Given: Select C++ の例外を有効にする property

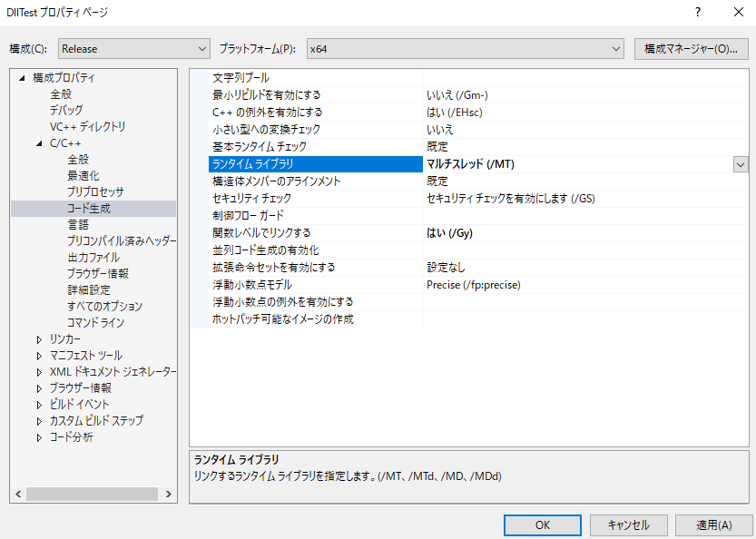Looking at the screenshot, I should tap(316, 113).
